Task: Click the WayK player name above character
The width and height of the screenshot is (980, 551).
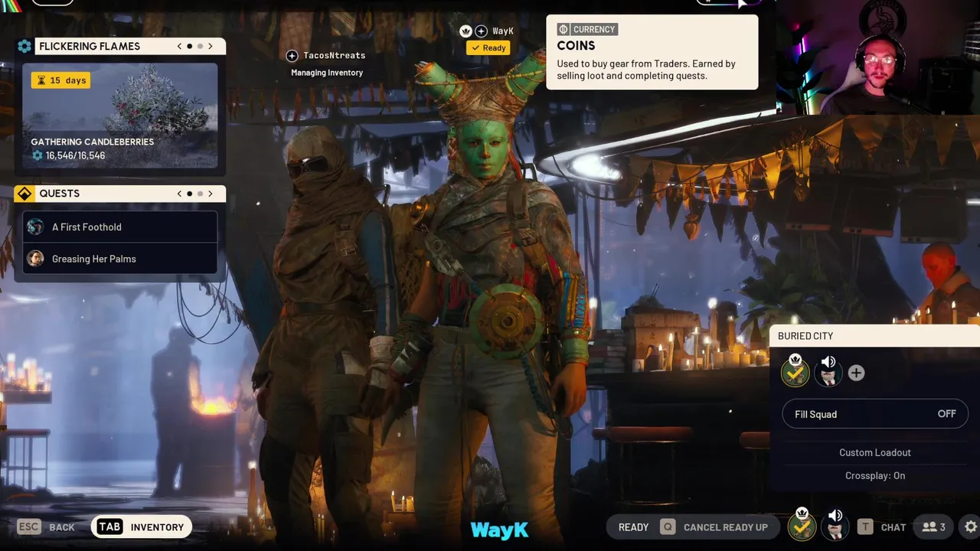Action: [503, 31]
